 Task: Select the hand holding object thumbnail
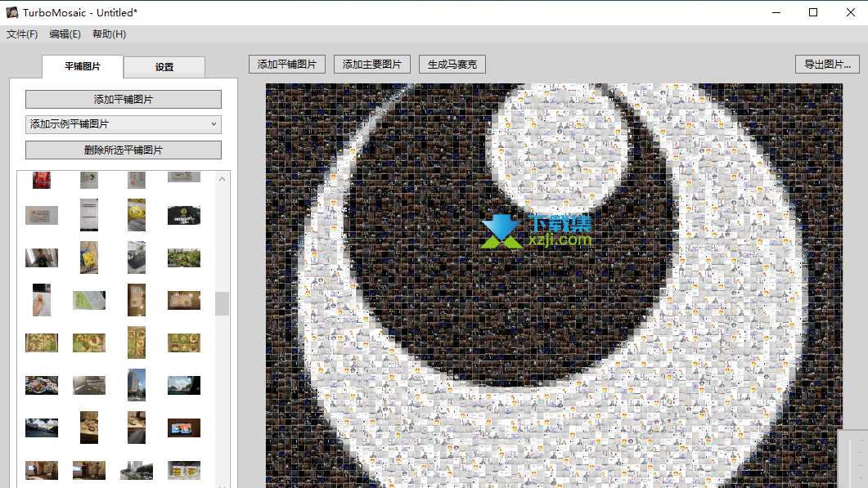[42, 300]
